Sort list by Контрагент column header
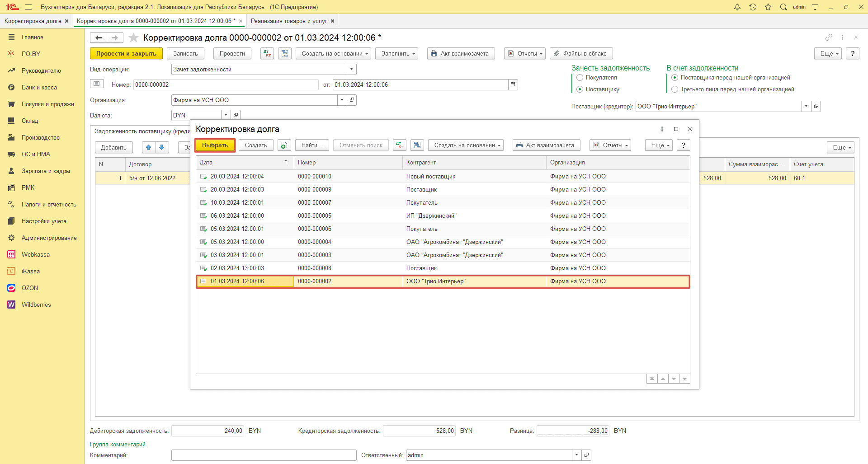The image size is (868, 464). click(x=474, y=163)
